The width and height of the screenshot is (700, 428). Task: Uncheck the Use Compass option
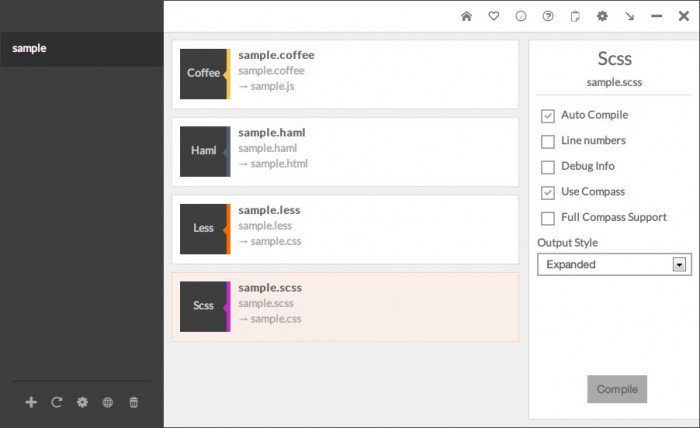click(x=547, y=192)
